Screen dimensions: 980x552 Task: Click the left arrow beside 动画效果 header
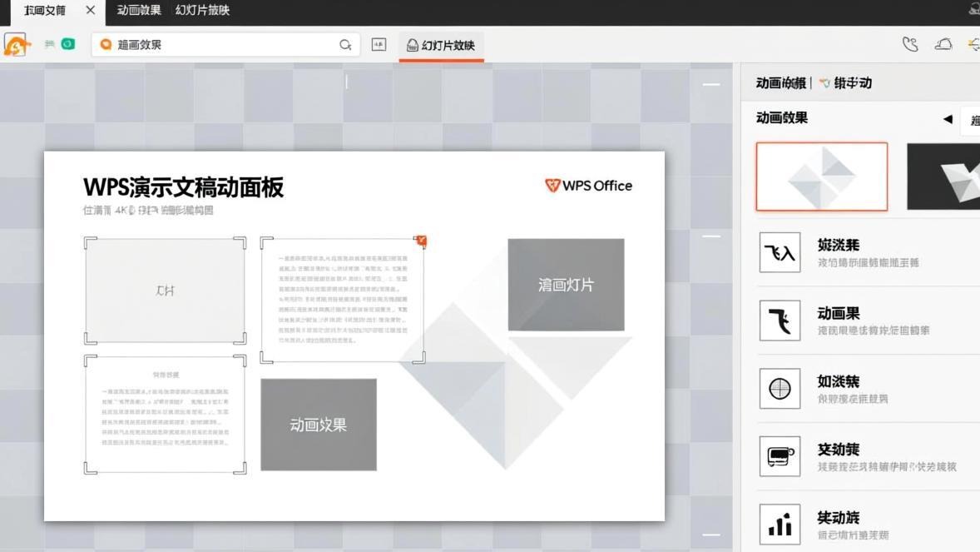click(x=948, y=118)
